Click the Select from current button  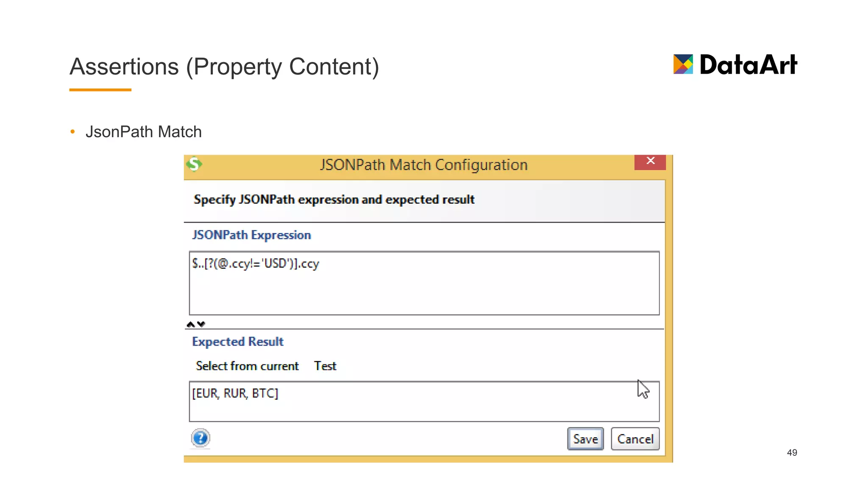coord(247,366)
